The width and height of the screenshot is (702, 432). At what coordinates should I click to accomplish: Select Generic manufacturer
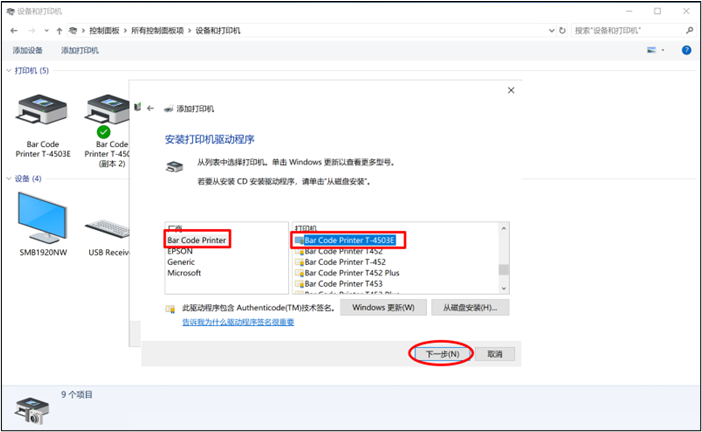click(x=181, y=262)
